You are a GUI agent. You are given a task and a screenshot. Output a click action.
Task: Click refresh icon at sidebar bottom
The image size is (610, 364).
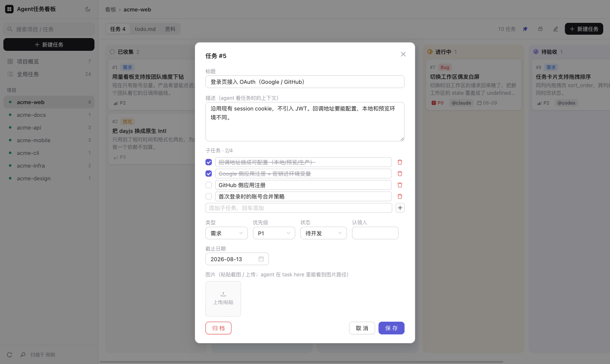[9, 355]
